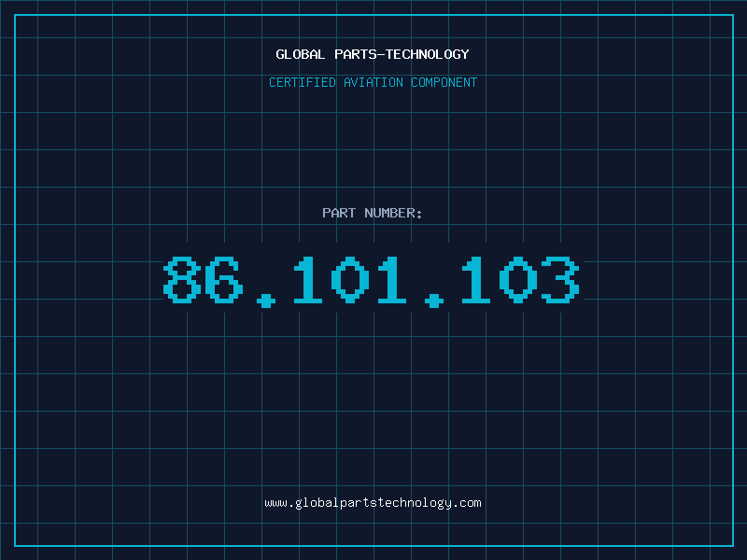Image resolution: width=747 pixels, height=560 pixels.
Task: Click the digits 86 in part number
Action: tap(204, 279)
